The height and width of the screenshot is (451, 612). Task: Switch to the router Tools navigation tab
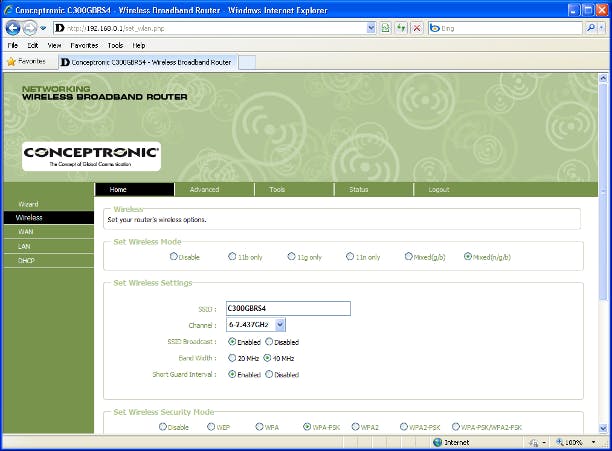294,190
